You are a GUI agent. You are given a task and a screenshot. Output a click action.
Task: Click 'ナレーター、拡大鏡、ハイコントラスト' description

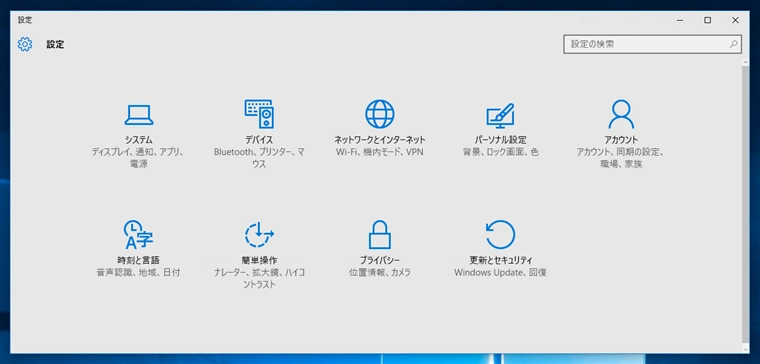pyautogui.click(x=259, y=279)
